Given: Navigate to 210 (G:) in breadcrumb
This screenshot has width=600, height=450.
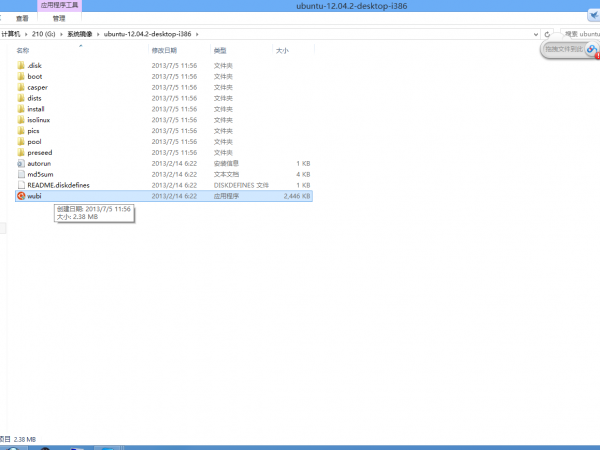Looking at the screenshot, I should pos(41,33).
